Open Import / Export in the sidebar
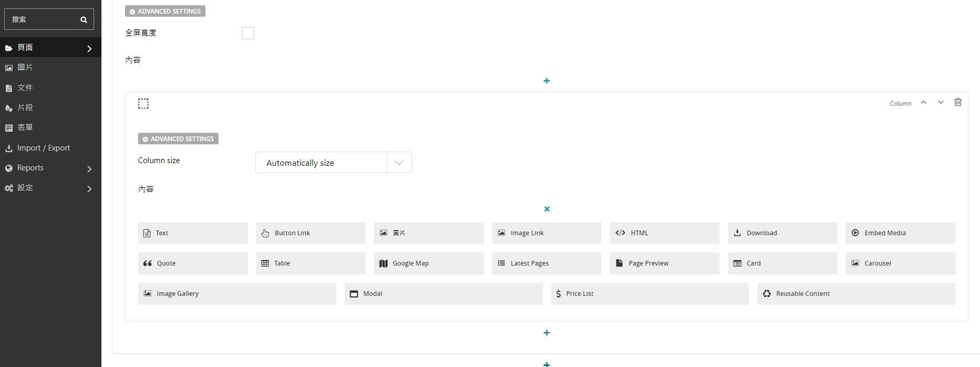980x367 pixels. click(51, 148)
